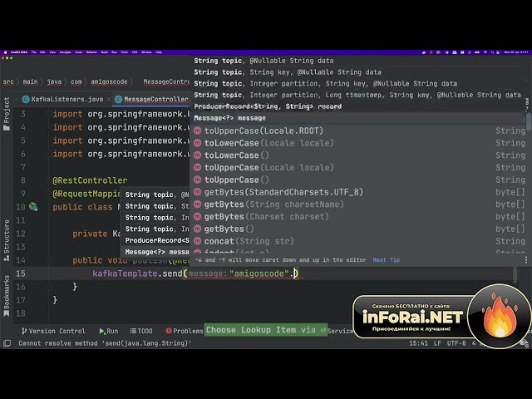Choose getBytes() completion item
Image resolution: width=532 pixels, height=399 pixels.
click(x=359, y=229)
